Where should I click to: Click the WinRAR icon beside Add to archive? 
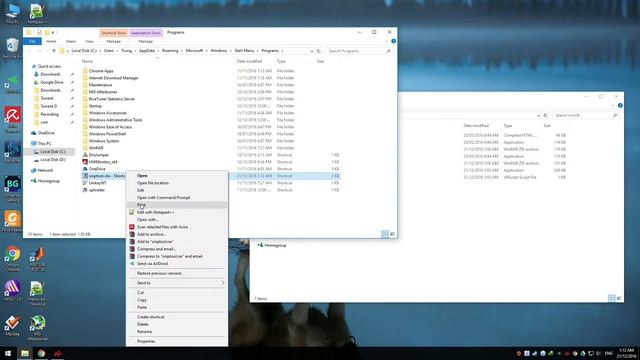(131, 234)
